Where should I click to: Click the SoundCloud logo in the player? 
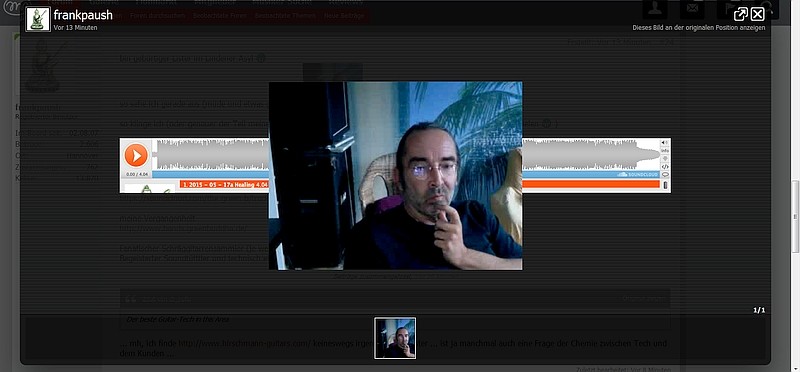click(637, 175)
